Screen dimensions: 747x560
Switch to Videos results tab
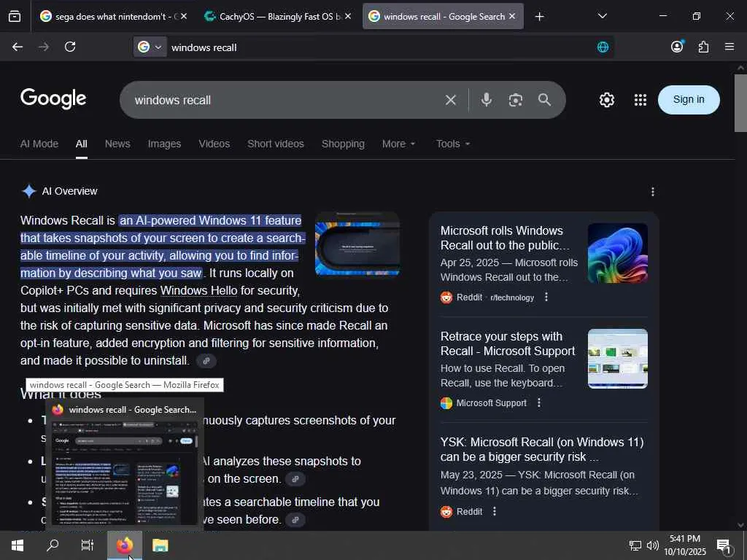click(x=214, y=144)
